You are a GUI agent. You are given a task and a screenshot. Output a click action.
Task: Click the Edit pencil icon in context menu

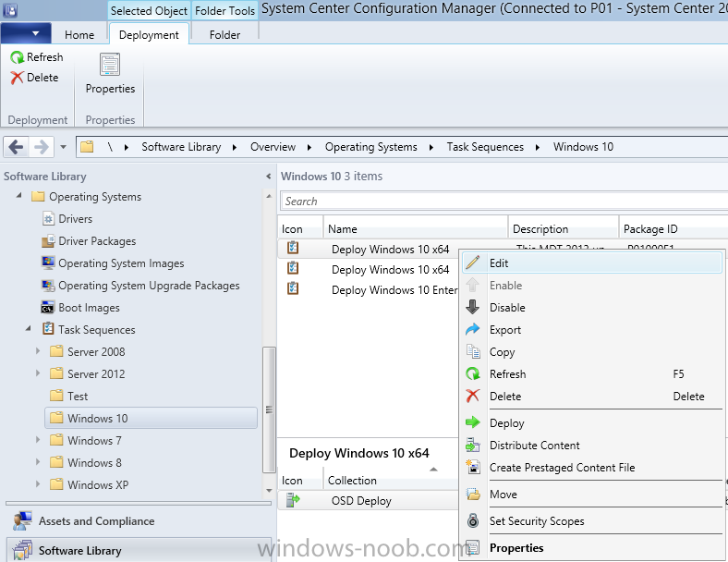473,263
